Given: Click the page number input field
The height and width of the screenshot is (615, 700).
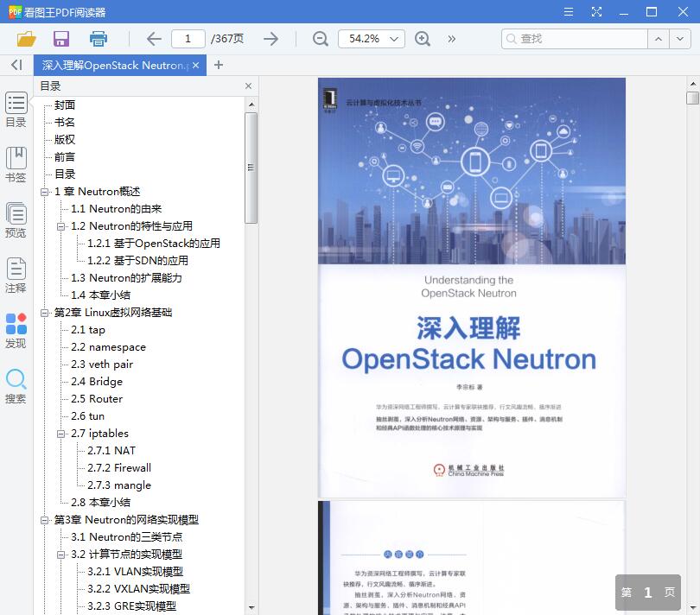Looking at the screenshot, I should 188,39.
